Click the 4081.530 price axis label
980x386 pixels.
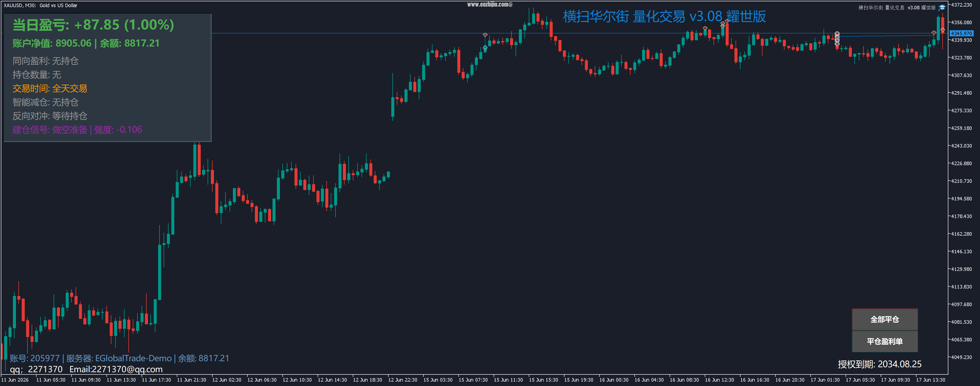coord(961,322)
